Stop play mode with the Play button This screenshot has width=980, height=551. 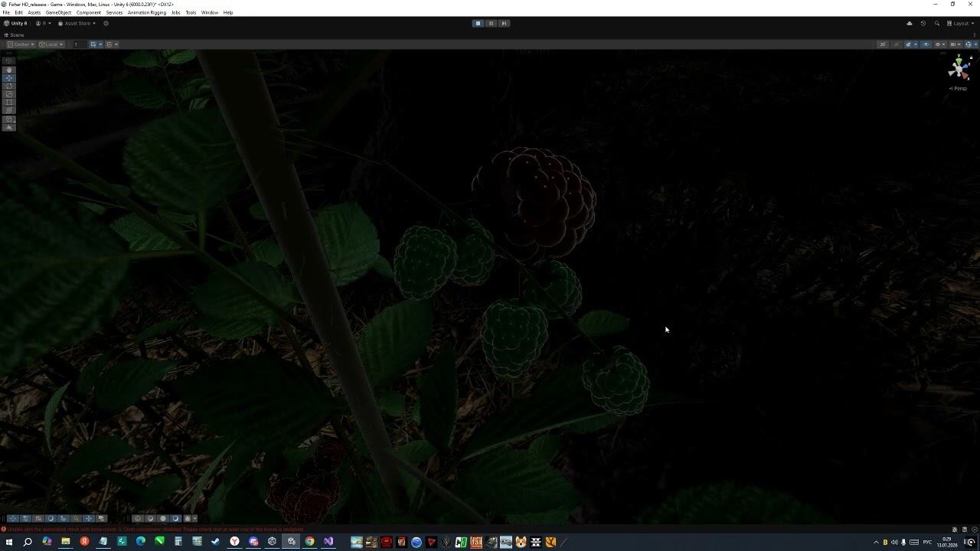click(478, 23)
